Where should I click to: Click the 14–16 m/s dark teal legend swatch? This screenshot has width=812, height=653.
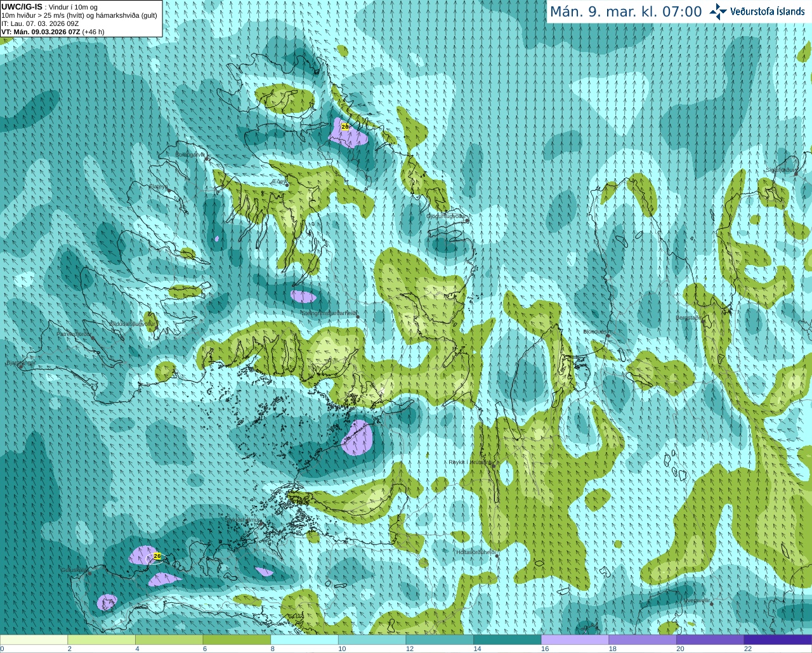(507, 640)
